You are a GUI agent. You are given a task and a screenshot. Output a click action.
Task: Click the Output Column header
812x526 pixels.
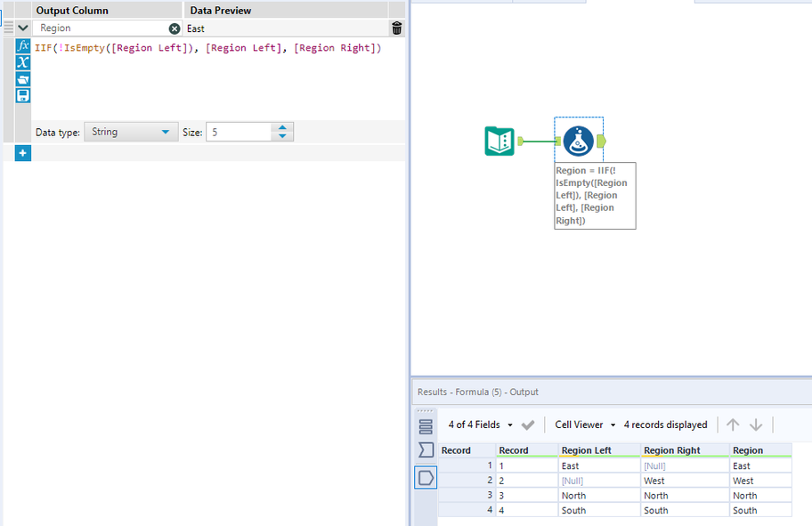tap(107, 11)
